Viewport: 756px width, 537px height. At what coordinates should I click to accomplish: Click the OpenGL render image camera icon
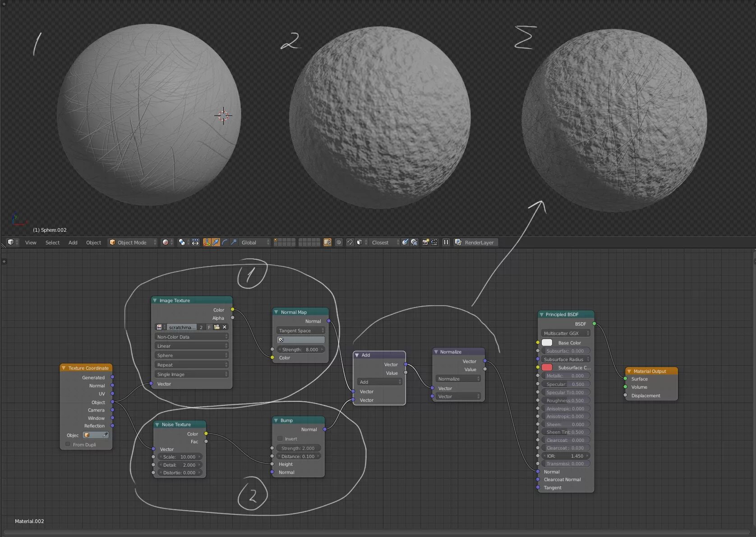point(425,242)
